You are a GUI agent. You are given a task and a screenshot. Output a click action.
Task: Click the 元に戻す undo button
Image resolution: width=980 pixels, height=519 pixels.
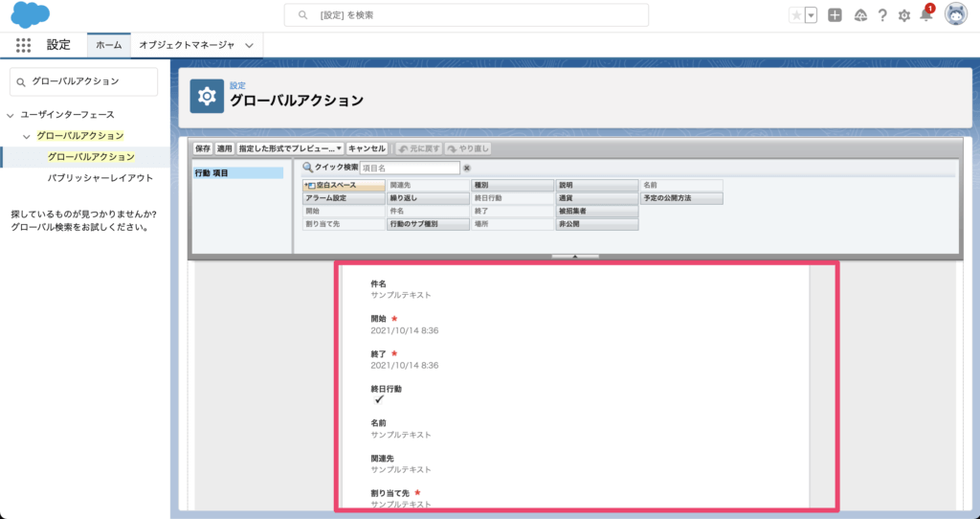click(419, 148)
